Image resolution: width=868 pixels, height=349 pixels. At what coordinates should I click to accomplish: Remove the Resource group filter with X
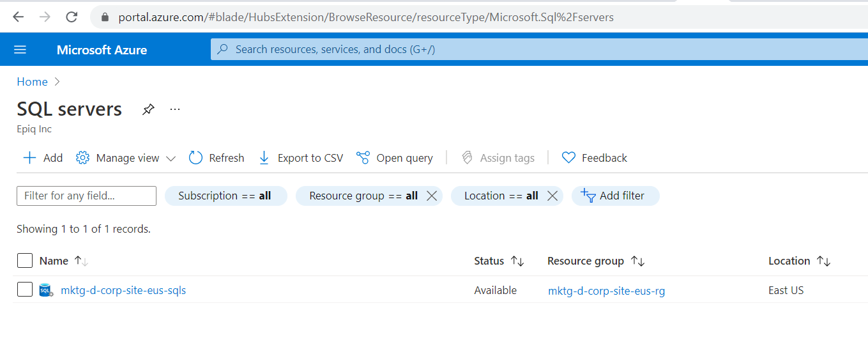(x=432, y=196)
